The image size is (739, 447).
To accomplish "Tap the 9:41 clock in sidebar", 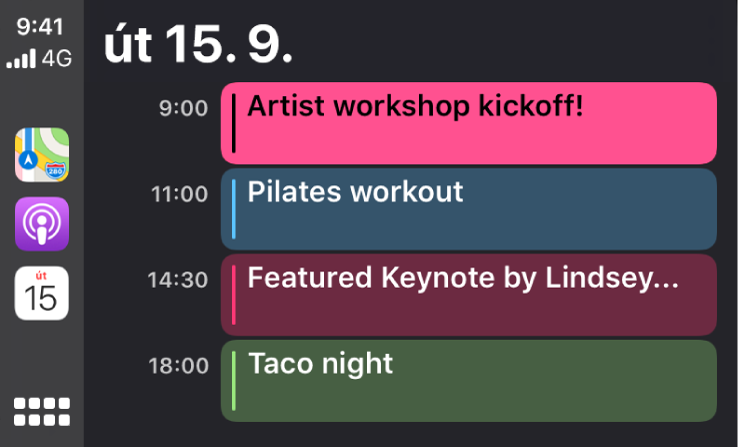I will 40,26.
